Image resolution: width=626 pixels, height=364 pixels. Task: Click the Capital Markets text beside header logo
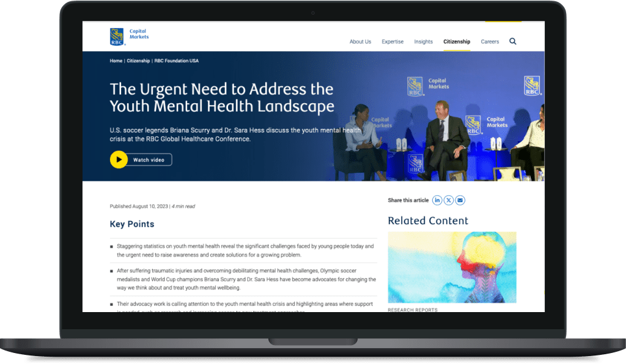(x=139, y=34)
